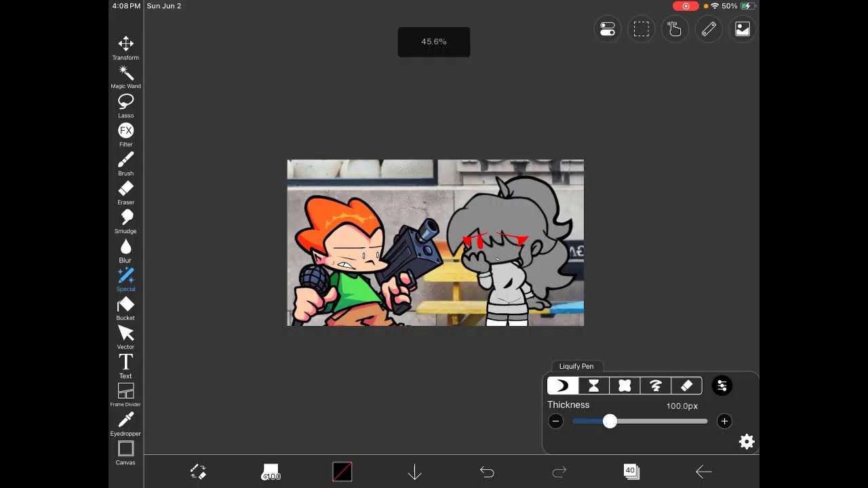The image size is (868, 488).
Task: Increase Thickness with the plus button
Action: 724,422
